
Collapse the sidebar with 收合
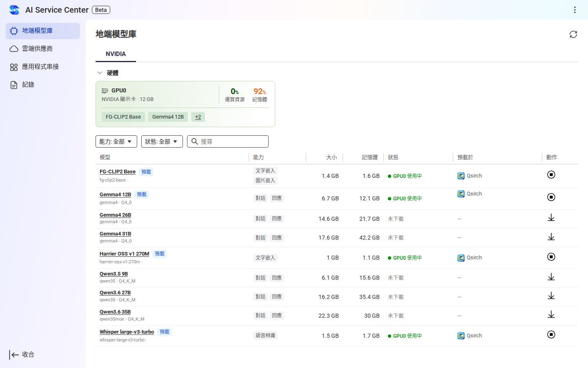(22, 355)
